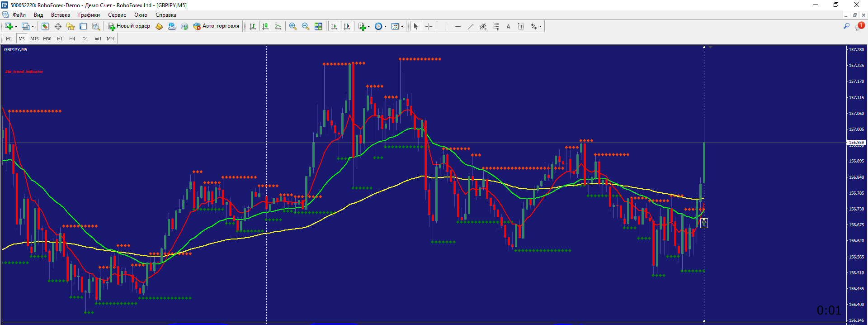Open the Data Window crosshair-target icon
The width and height of the screenshot is (868, 325).
point(58,26)
